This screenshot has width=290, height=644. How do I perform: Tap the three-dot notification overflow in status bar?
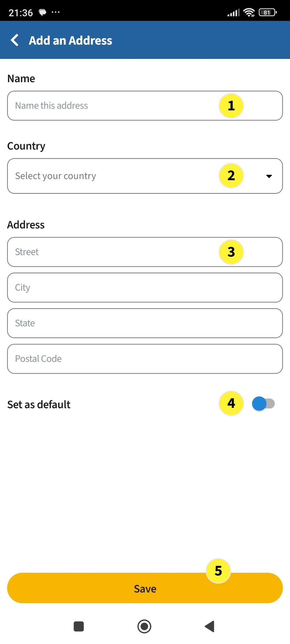point(56,12)
